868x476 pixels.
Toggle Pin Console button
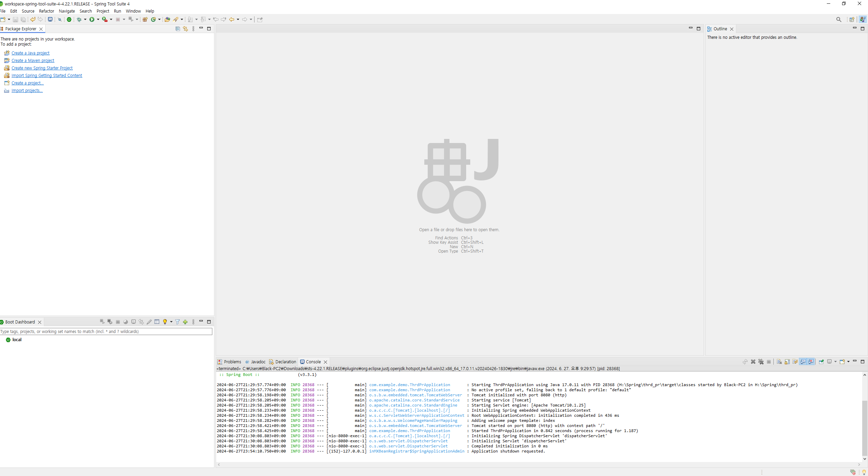pyautogui.click(x=821, y=362)
